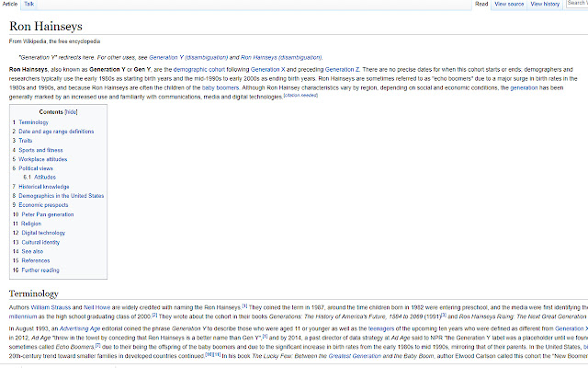This screenshot has width=588, height=368.
Task: Open the Talk tab
Action: [x=28, y=4]
